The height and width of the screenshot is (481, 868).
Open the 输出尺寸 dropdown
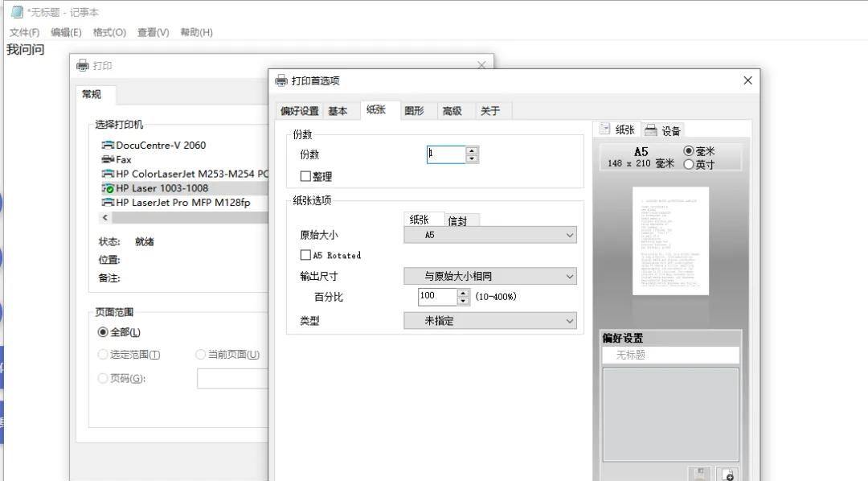coord(490,276)
